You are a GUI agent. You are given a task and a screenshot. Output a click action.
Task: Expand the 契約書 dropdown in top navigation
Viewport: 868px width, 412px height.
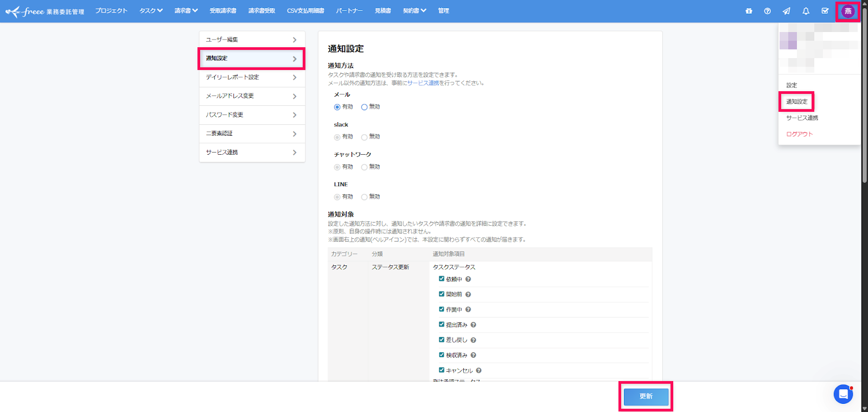tap(414, 11)
